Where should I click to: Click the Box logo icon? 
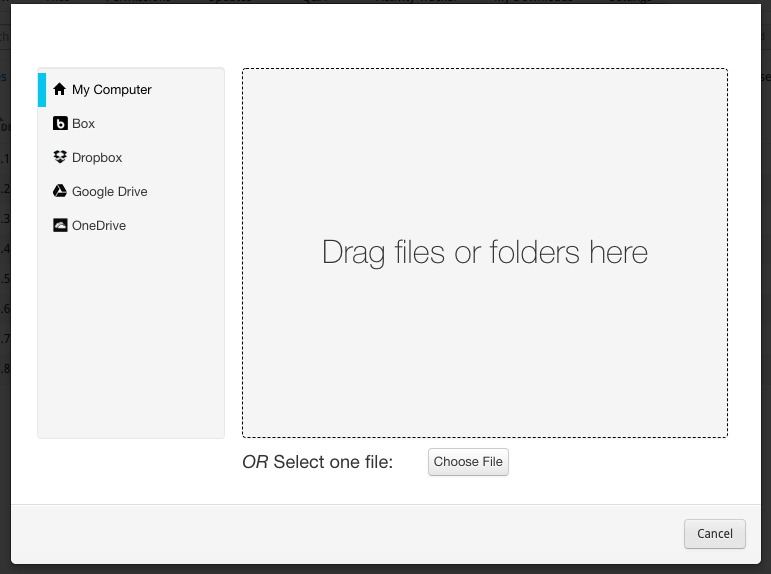click(x=60, y=123)
